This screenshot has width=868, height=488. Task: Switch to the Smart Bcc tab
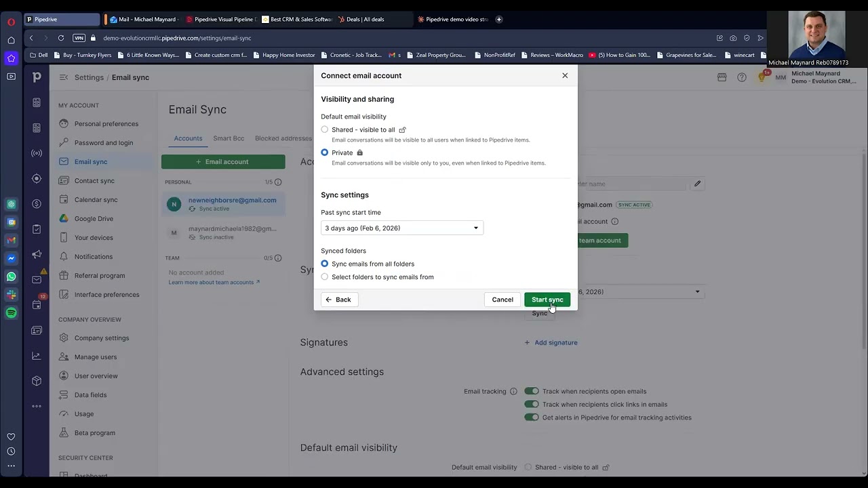(229, 138)
